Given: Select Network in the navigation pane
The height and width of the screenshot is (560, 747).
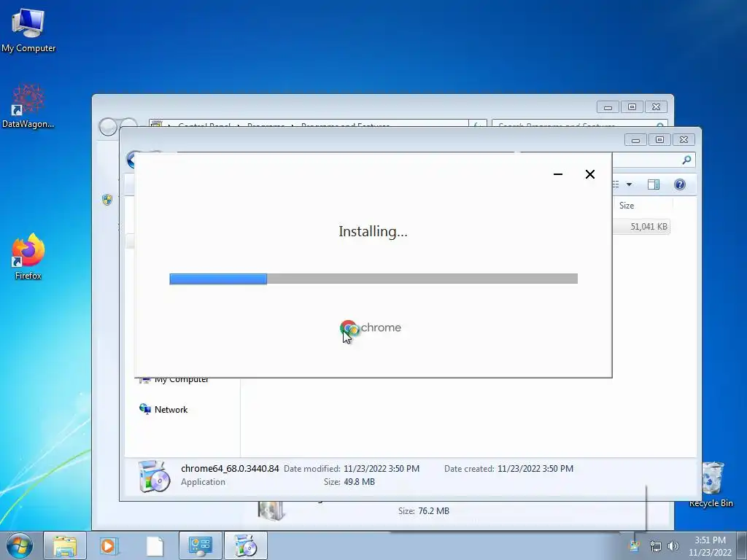Looking at the screenshot, I should click(x=163, y=410).
